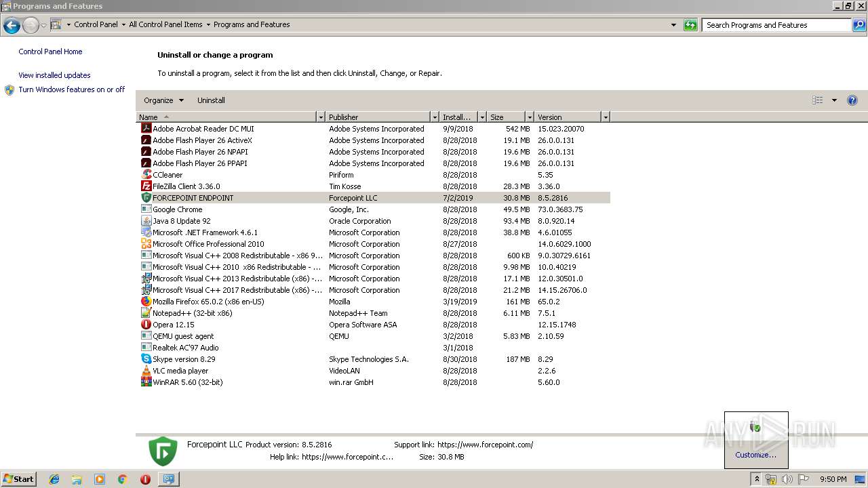Select the Adobe Flash Player 26 PPAPI icon
868x488 pixels.
tap(146, 163)
